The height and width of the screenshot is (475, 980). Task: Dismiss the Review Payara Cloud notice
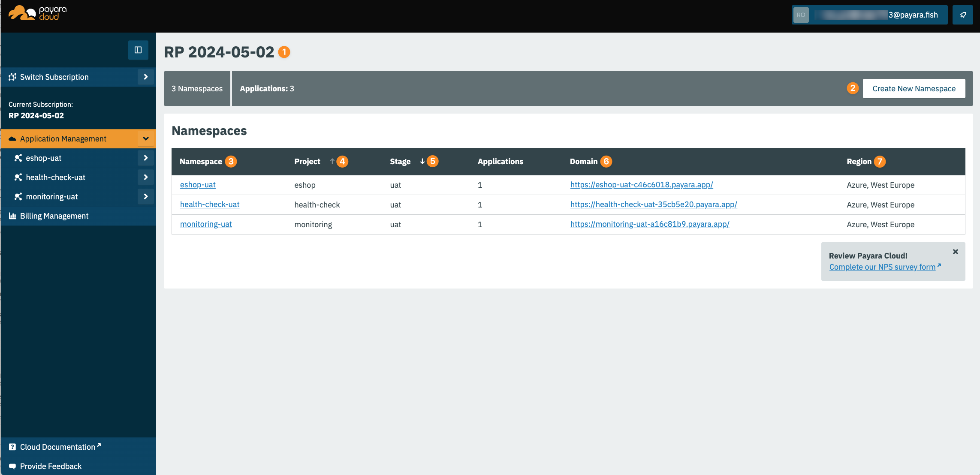coord(955,252)
